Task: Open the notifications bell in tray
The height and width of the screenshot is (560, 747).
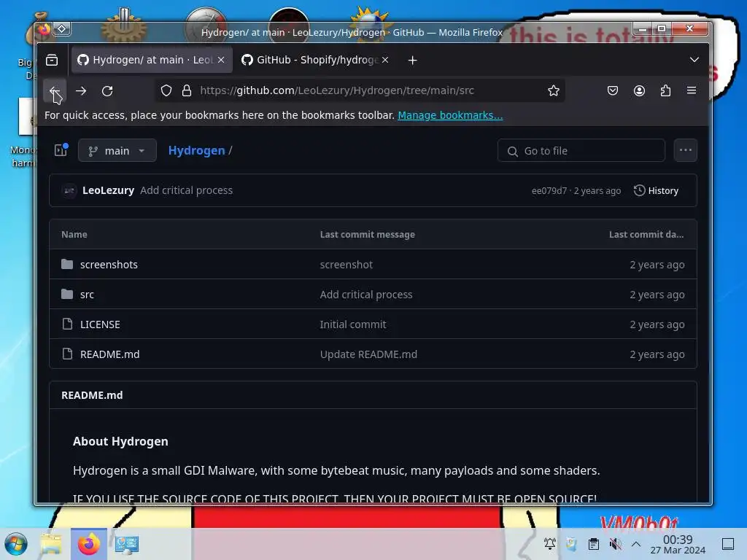Action: (550, 544)
